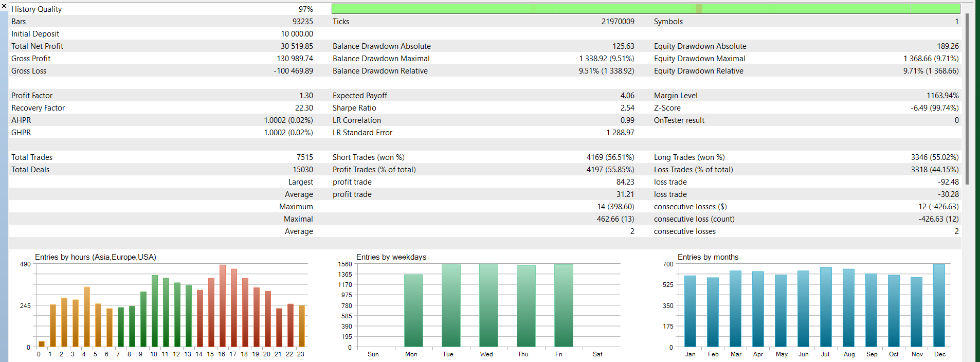This screenshot has height=362, width=980.
Task: Close the report panel with the X button
Action: point(4,6)
